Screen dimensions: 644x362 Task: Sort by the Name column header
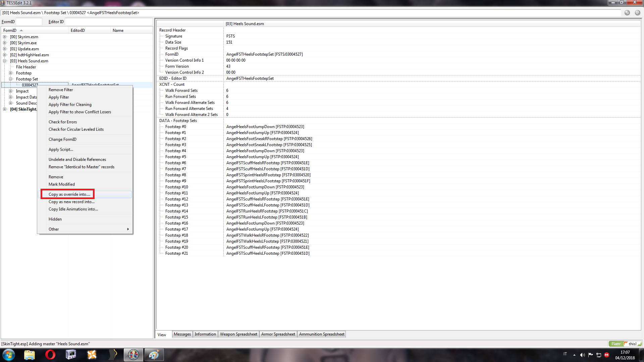[x=131, y=31]
